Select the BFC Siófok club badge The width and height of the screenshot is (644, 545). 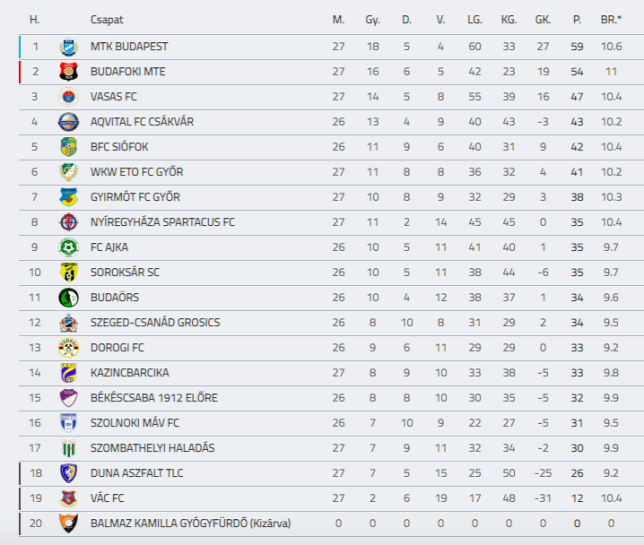[69, 147]
